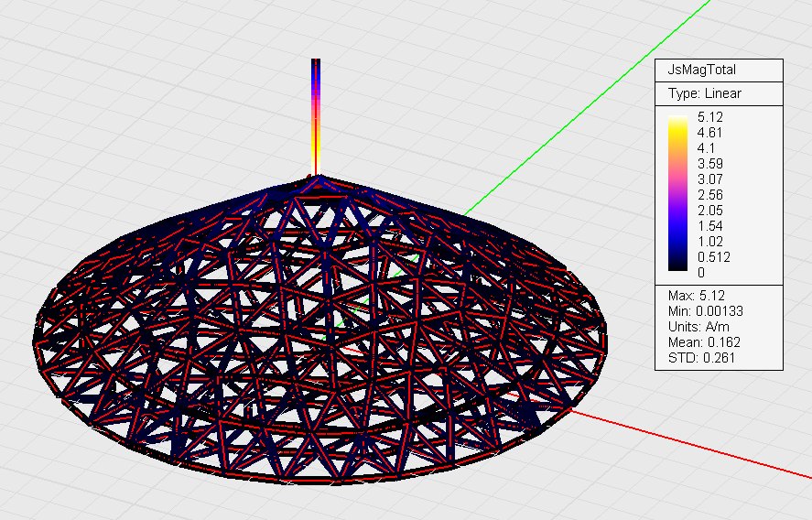
Task: Select the top tip of vertical rod
Action: [x=316, y=62]
